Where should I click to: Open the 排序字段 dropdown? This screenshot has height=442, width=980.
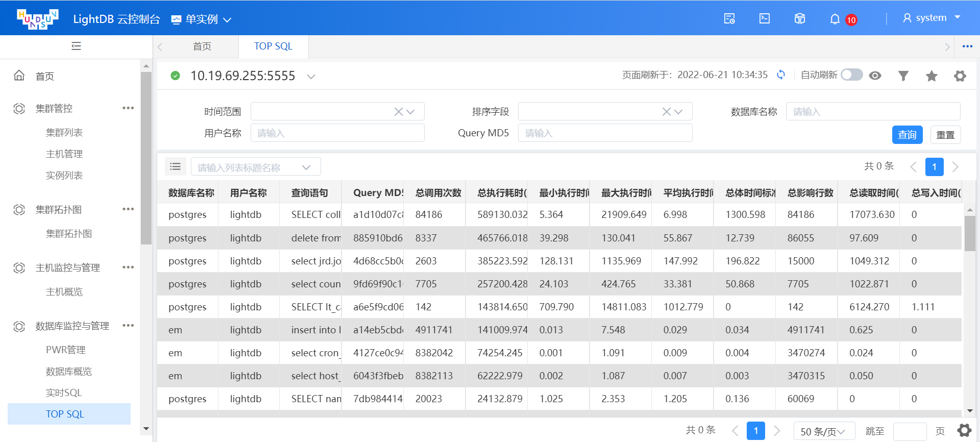click(679, 111)
